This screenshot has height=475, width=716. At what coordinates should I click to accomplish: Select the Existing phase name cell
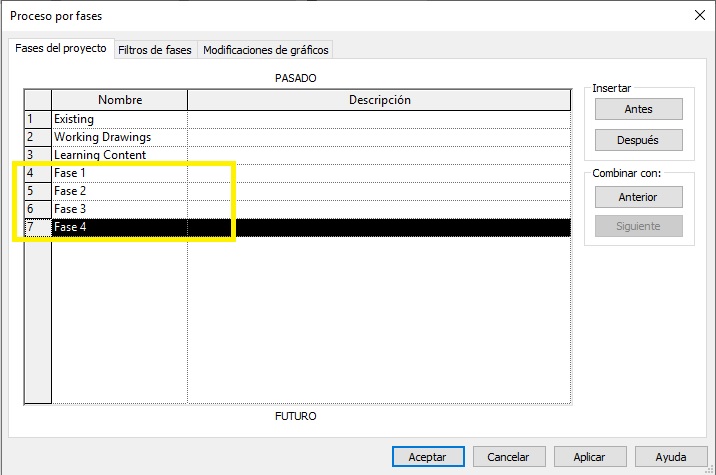119,119
